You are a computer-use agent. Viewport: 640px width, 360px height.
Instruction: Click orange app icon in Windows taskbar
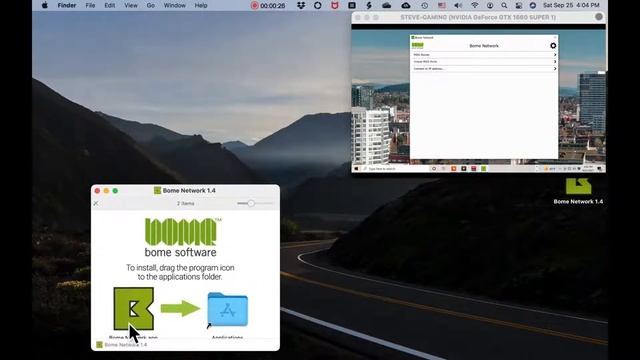453,169
